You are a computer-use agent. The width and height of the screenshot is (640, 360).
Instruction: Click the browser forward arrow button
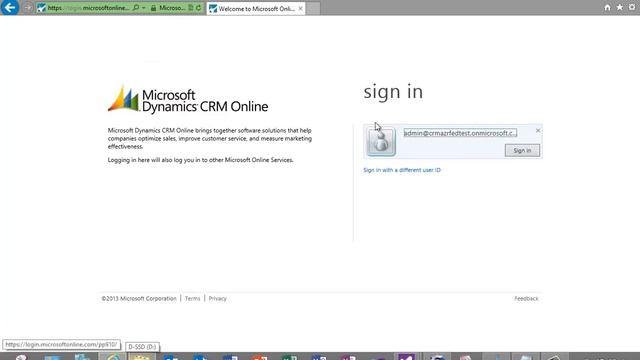pyautogui.click(x=28, y=8)
